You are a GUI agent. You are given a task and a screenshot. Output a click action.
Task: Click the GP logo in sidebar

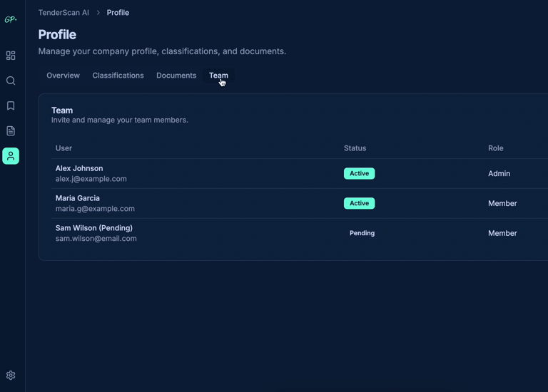click(x=11, y=19)
